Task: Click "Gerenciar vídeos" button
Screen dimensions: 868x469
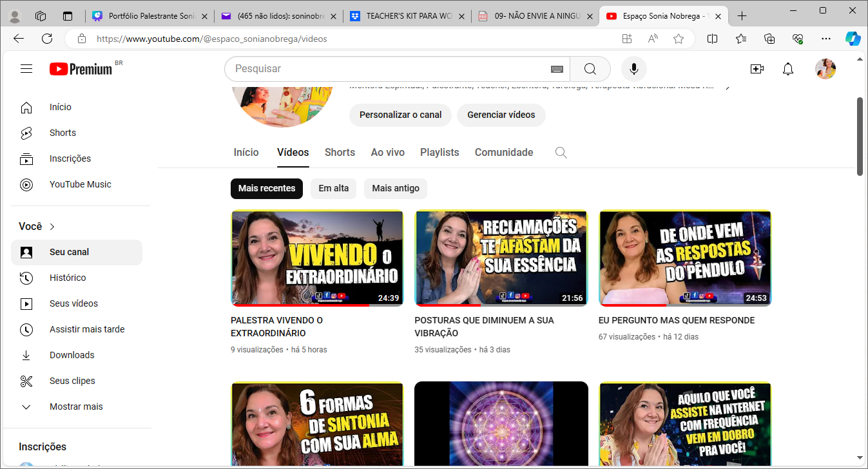Action: [501, 115]
